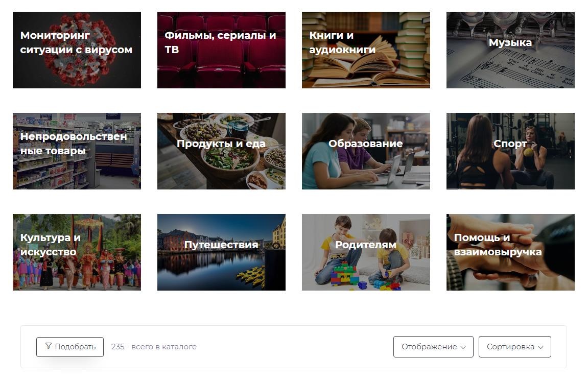Choose the Музыка category tile
Screen dimensions: 588x382
(x=510, y=50)
